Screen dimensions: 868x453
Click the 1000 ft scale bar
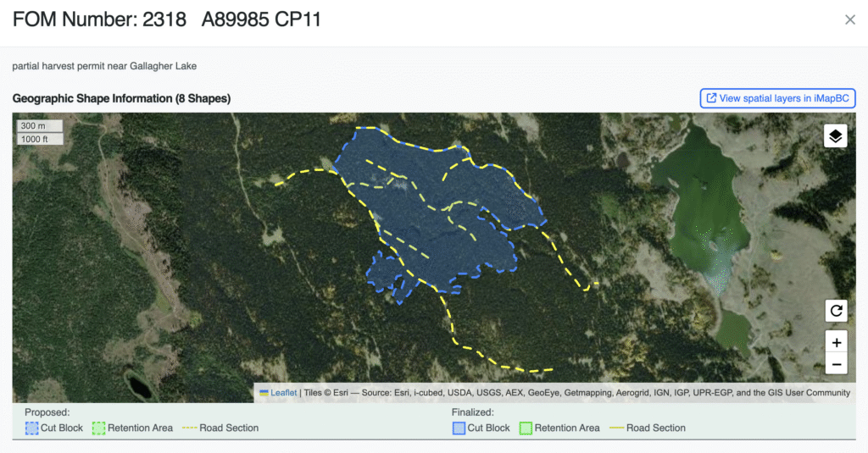pos(40,139)
